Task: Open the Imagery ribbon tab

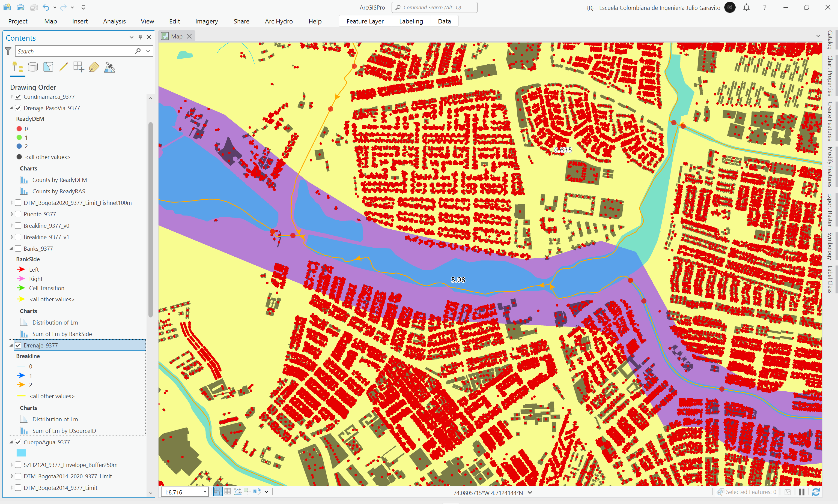Action: pos(207,21)
